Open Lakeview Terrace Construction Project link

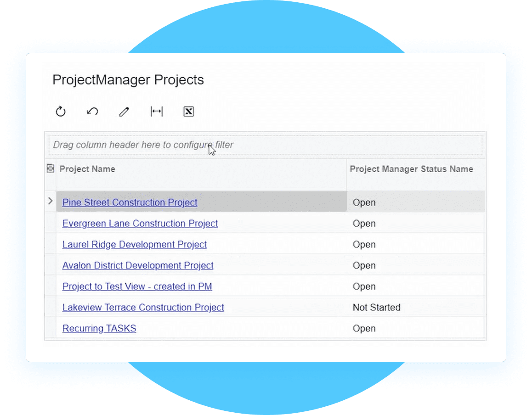coord(143,308)
